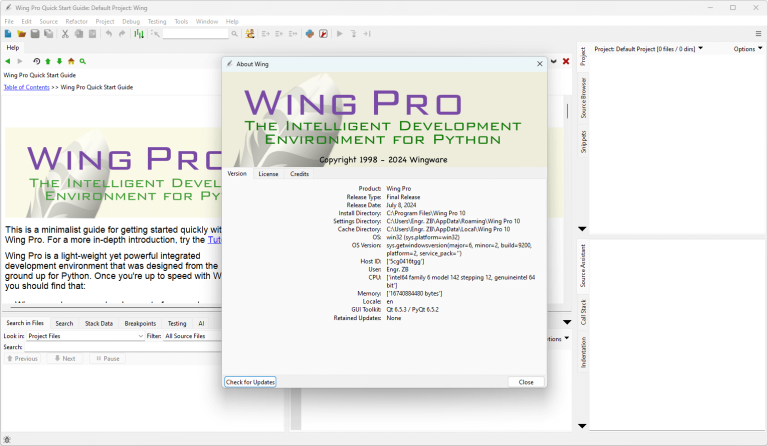Click the Indent lines toolbar icon
The image size is (768, 446).
coord(266,34)
